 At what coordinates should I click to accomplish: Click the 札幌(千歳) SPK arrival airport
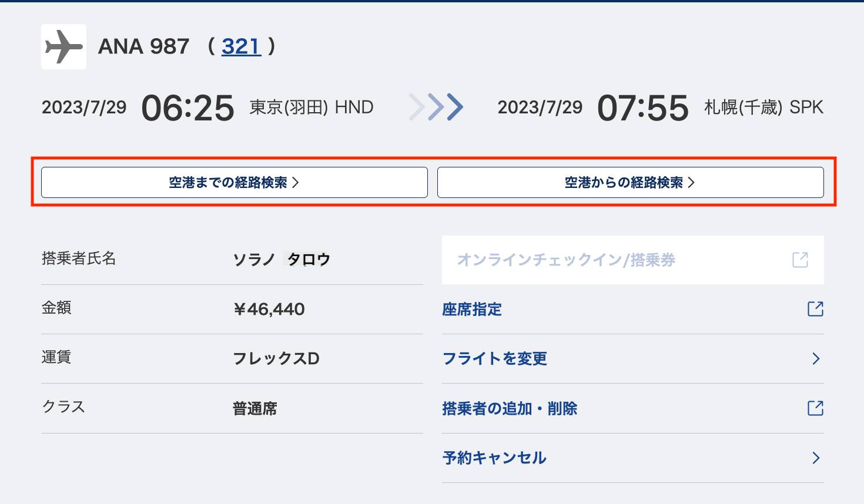point(763,107)
